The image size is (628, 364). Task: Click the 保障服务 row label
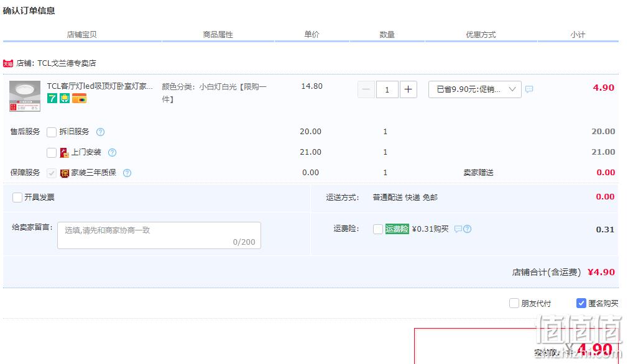(x=25, y=173)
